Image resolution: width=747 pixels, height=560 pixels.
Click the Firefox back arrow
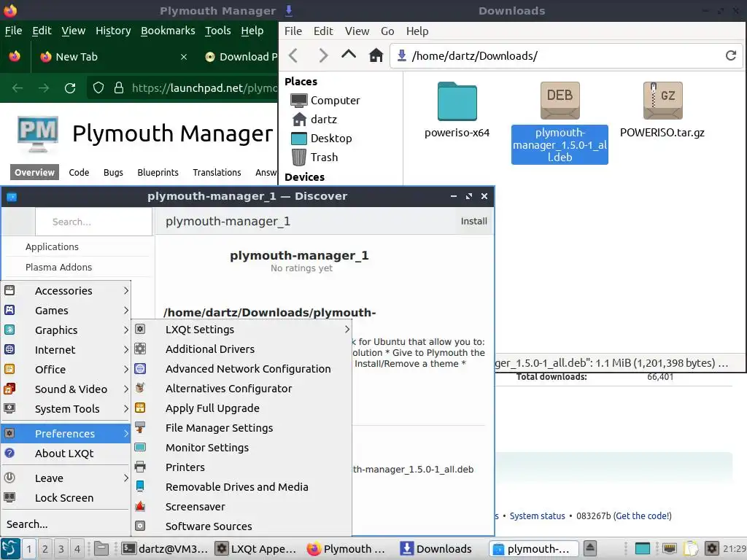(18, 88)
